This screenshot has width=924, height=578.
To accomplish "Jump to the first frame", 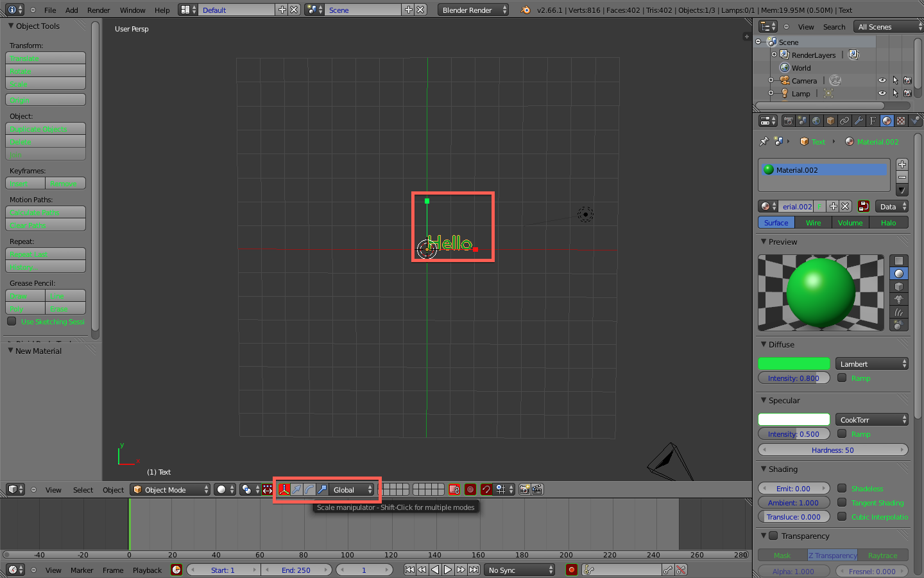I will 409,570.
